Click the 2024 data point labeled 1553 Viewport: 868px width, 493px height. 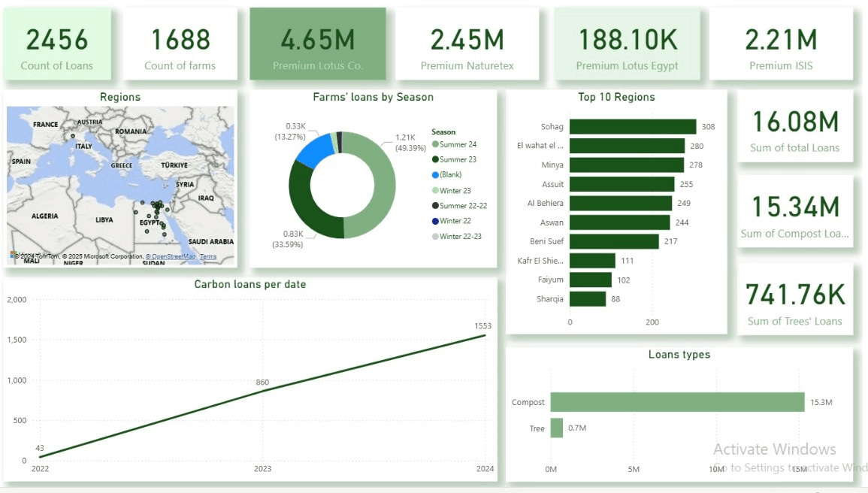pos(485,335)
